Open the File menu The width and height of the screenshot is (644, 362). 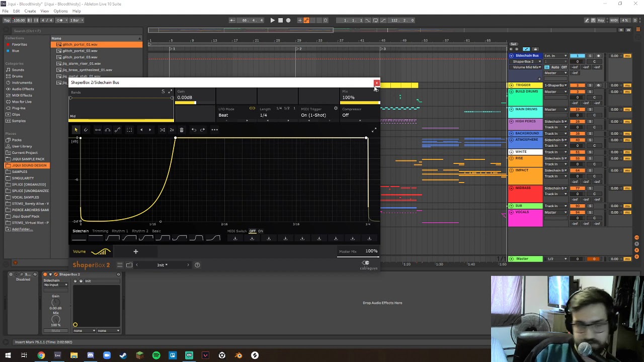coord(5,11)
